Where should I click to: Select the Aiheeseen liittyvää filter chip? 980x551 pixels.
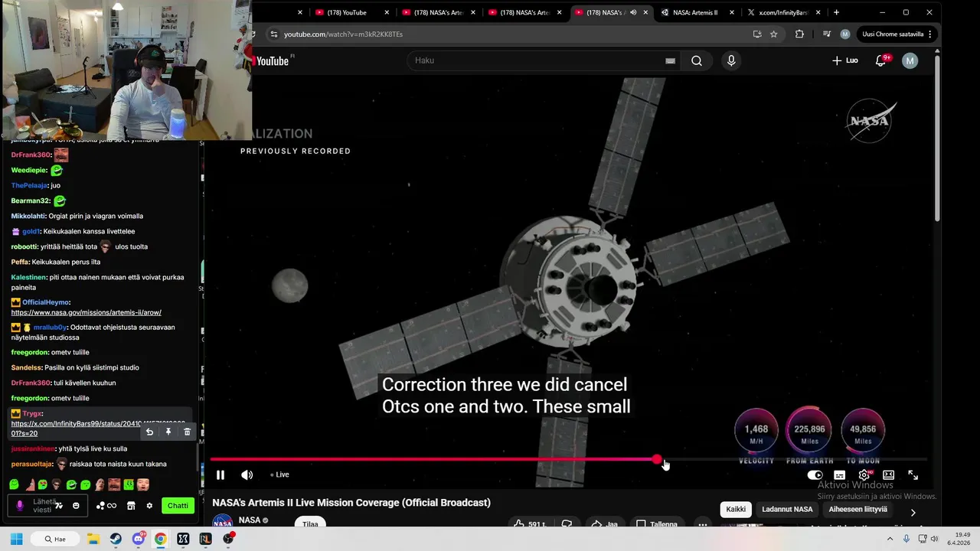[x=857, y=510]
